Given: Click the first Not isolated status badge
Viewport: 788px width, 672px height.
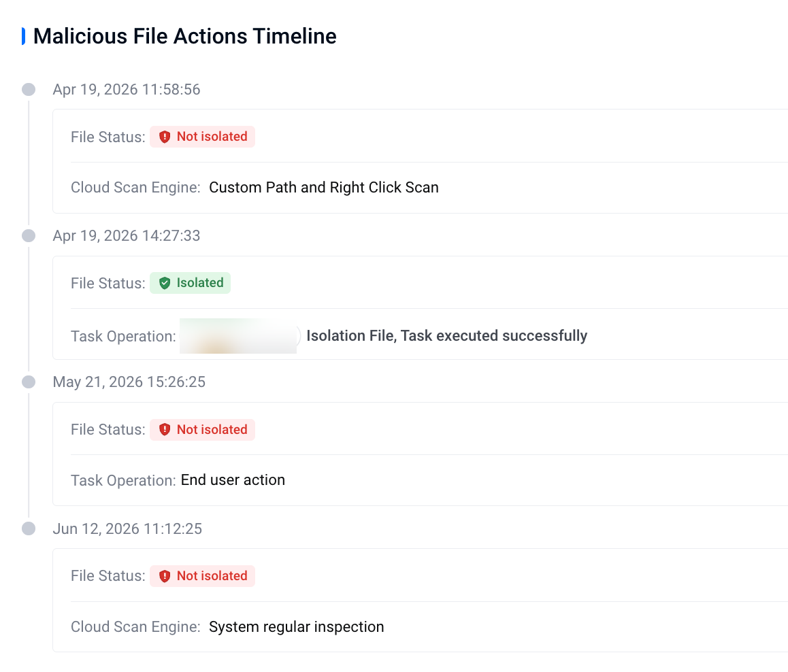Looking at the screenshot, I should pyautogui.click(x=203, y=137).
